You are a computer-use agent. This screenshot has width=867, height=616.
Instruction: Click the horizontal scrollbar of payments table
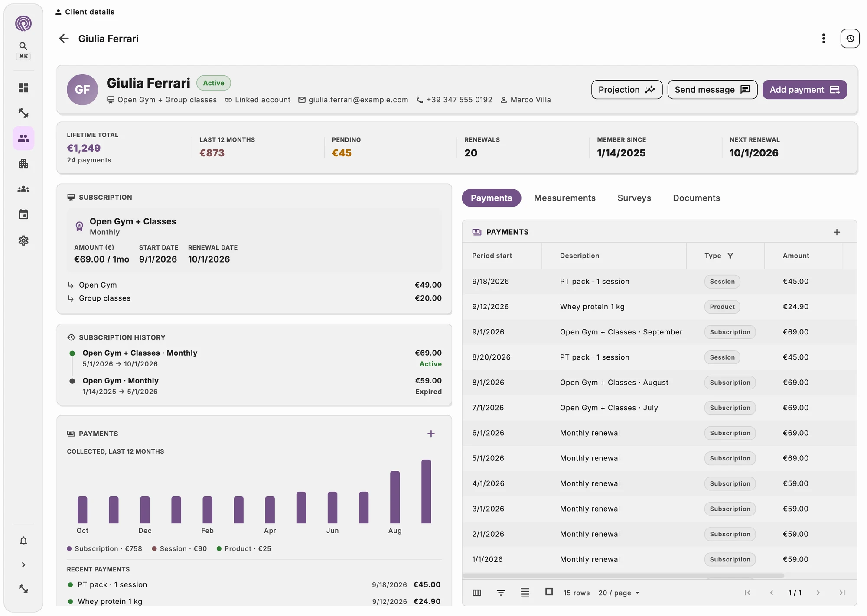(623, 576)
